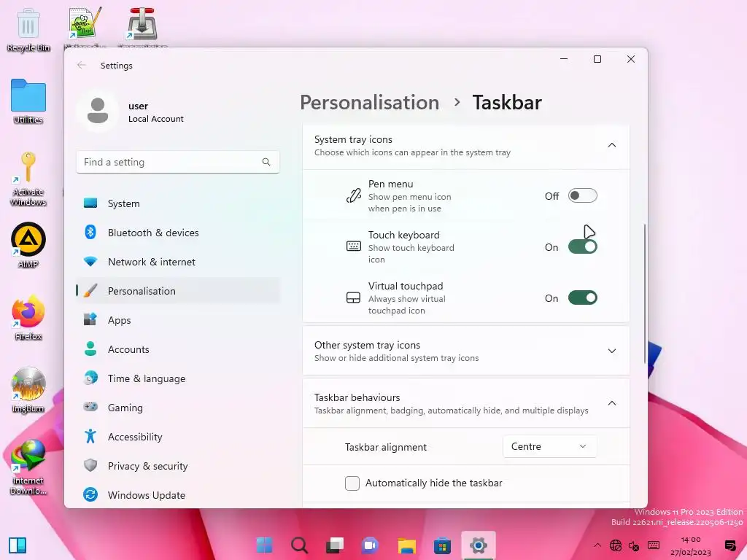The width and height of the screenshot is (747, 560).
Task: Open System settings category
Action: 178,203
